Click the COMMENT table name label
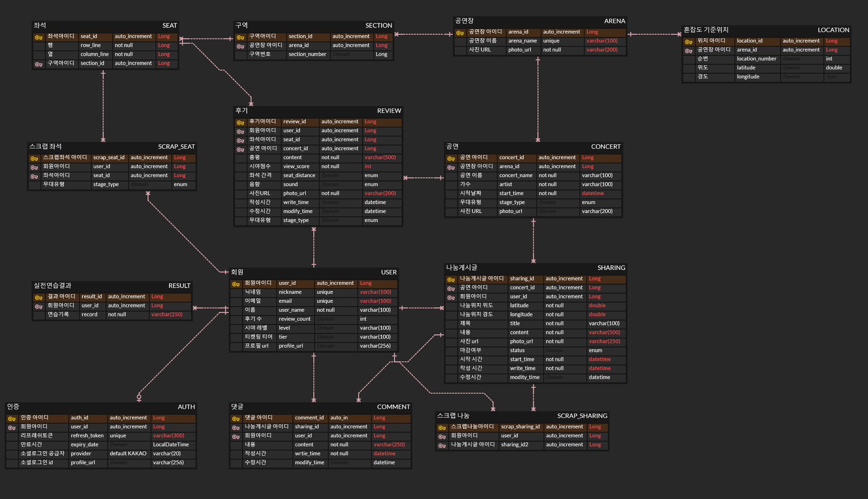The height and width of the screenshot is (499, 868). coord(393,407)
